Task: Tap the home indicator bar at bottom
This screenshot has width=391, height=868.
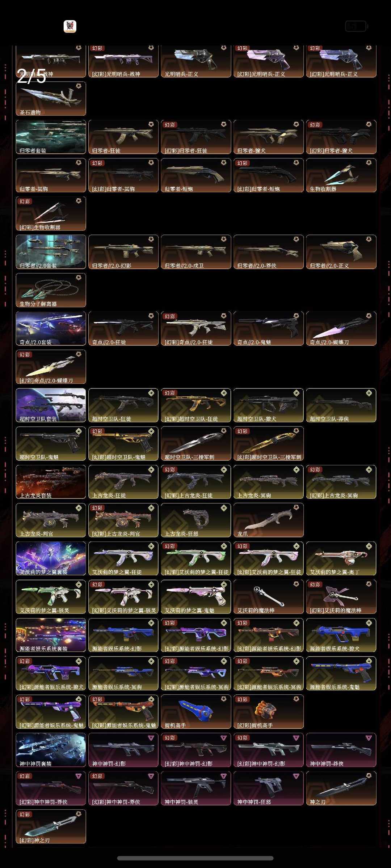Action: pos(195,858)
